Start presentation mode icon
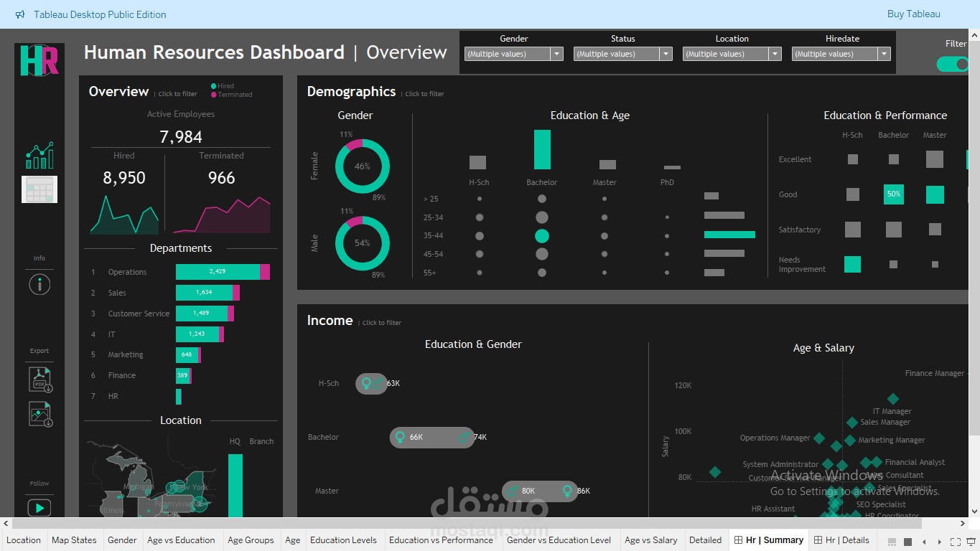The height and width of the screenshot is (551, 980). pos(971,542)
